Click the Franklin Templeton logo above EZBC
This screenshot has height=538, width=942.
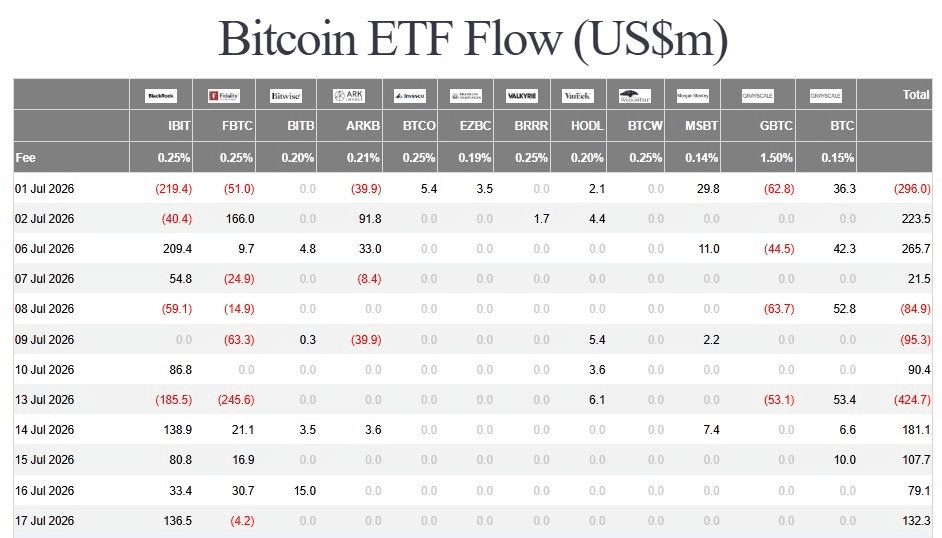(466, 95)
